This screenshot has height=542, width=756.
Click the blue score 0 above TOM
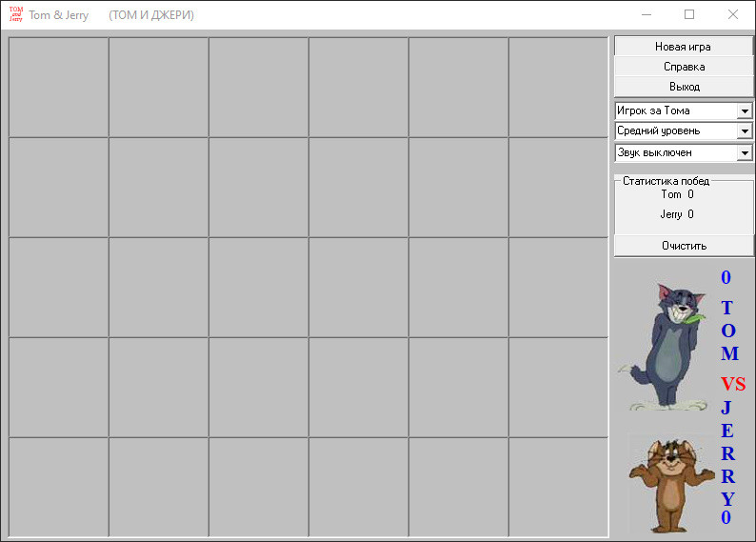pyautogui.click(x=726, y=277)
